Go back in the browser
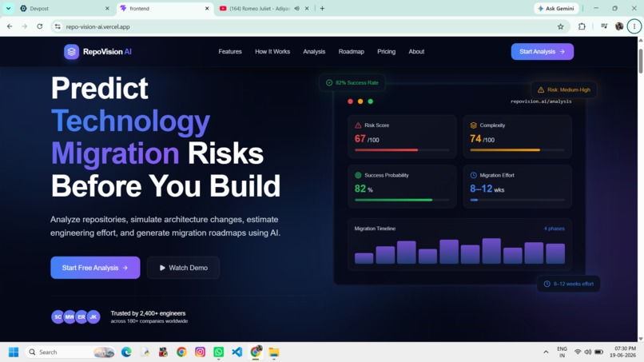The width and height of the screenshot is (644, 362). (x=10, y=26)
